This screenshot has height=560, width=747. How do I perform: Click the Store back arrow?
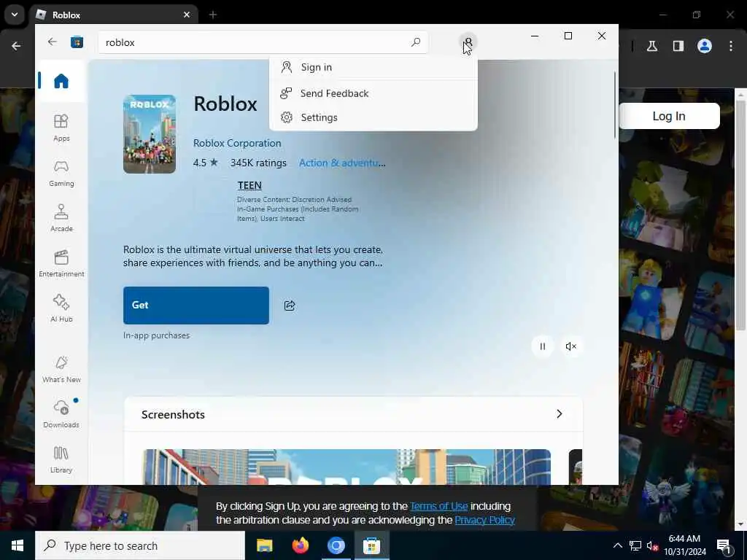(x=53, y=42)
